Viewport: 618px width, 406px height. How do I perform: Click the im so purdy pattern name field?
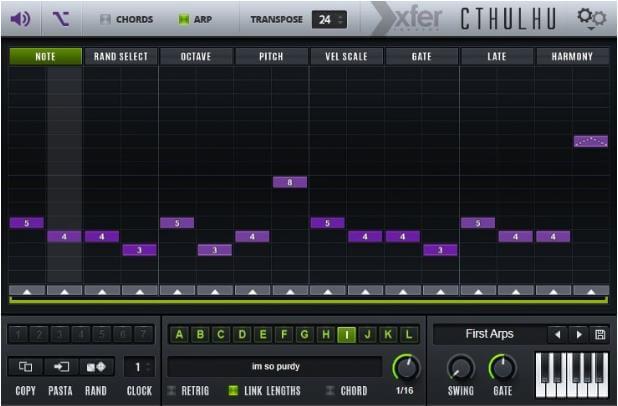coord(275,367)
